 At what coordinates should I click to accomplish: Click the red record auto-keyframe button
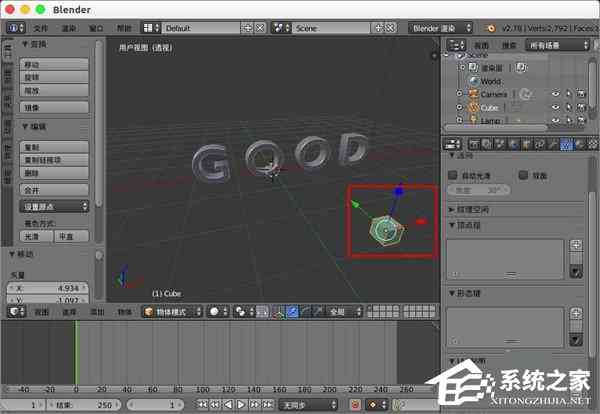point(355,404)
